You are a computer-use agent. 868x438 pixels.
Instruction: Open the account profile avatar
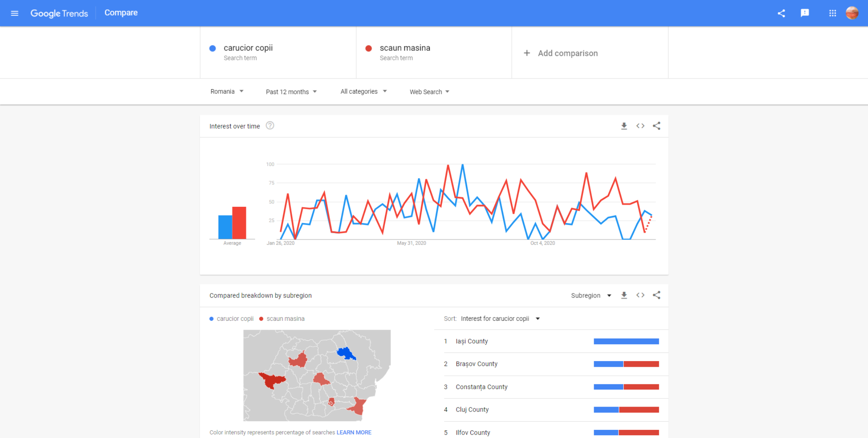(x=852, y=13)
